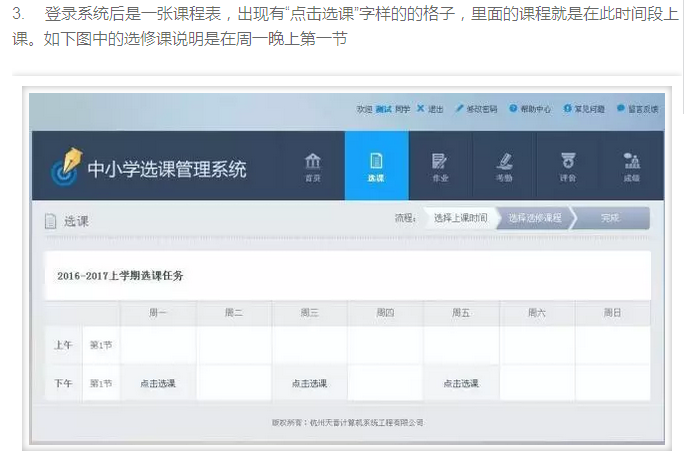Click 点击选课 under 周一 afternoon
This screenshot has width=684, height=454.
click(x=158, y=383)
